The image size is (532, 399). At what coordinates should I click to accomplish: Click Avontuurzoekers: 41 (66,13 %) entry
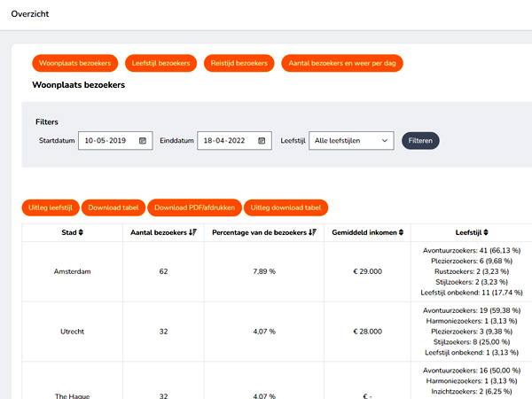[x=472, y=250]
